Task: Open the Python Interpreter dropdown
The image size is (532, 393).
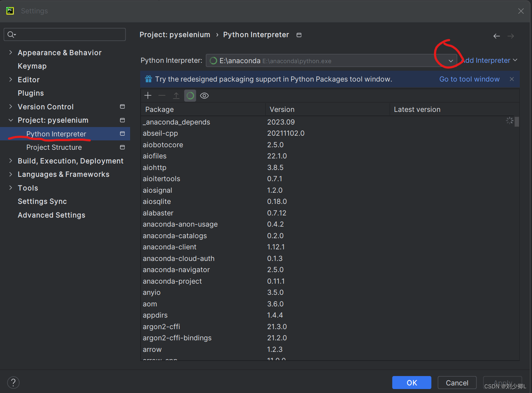Action: click(451, 61)
